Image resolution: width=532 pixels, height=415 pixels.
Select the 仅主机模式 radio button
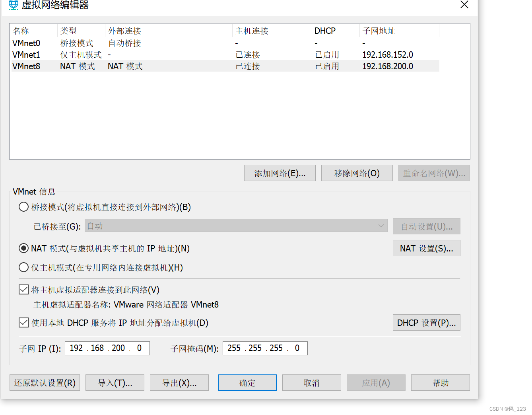point(24,267)
